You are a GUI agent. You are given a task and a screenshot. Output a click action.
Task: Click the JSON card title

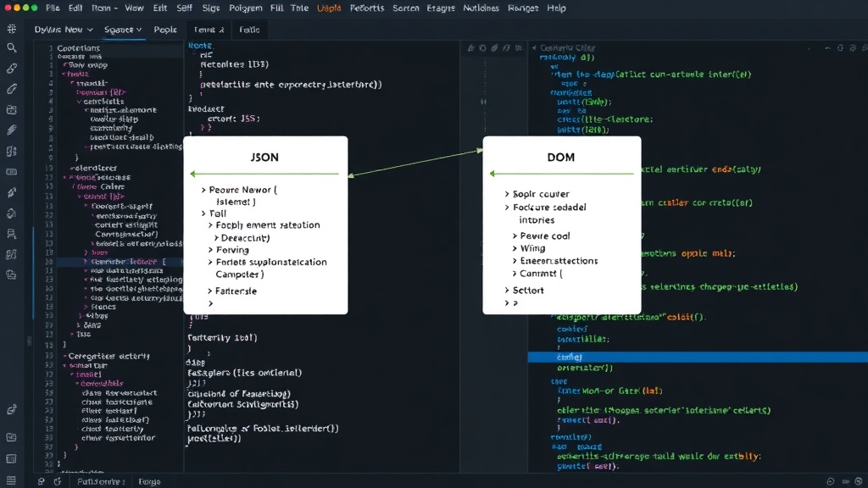pyautogui.click(x=264, y=157)
